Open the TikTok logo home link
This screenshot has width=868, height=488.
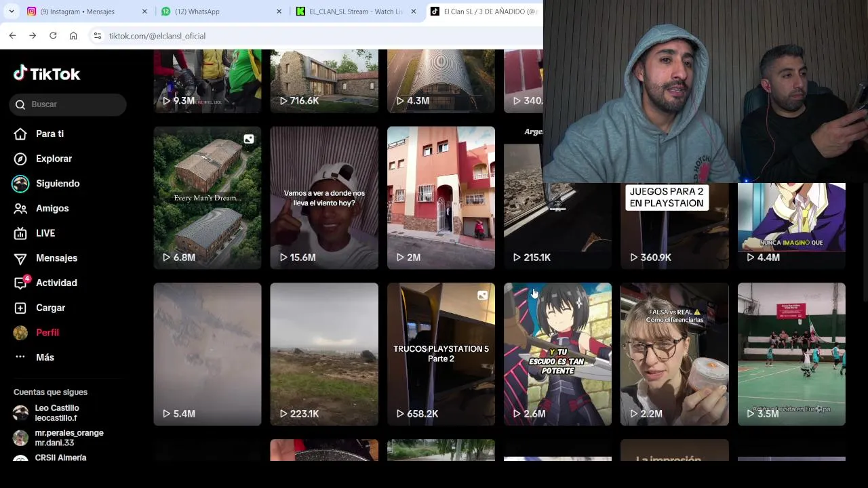(x=47, y=73)
